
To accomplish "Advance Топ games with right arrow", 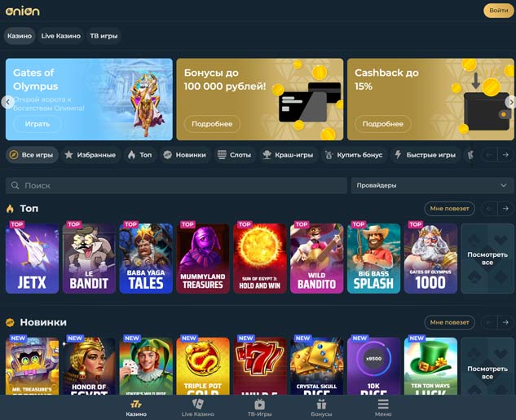I will tap(505, 209).
